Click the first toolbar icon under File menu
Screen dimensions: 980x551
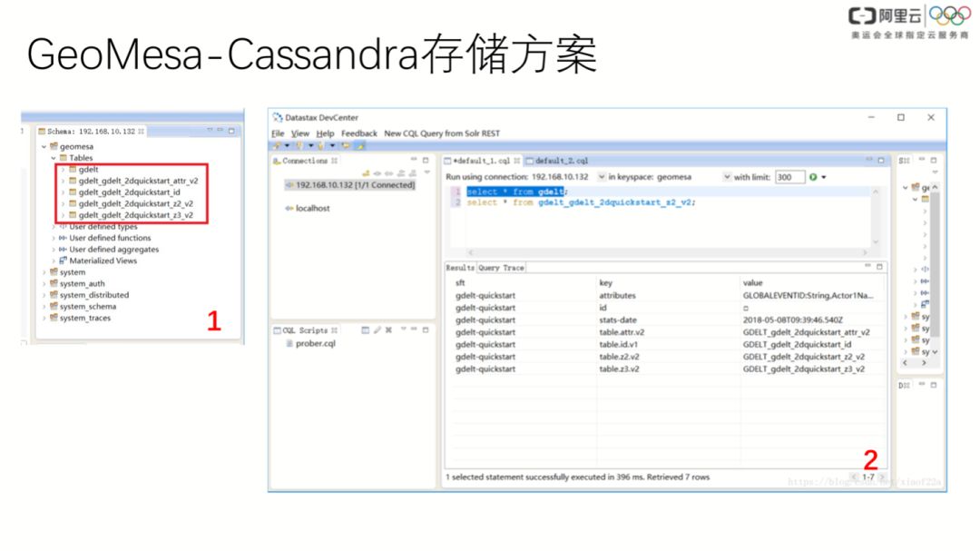(277, 146)
